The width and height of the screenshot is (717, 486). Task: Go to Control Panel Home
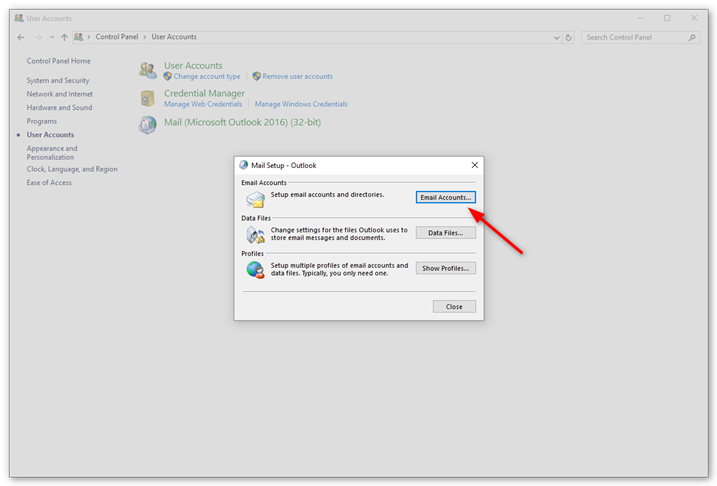click(x=59, y=61)
